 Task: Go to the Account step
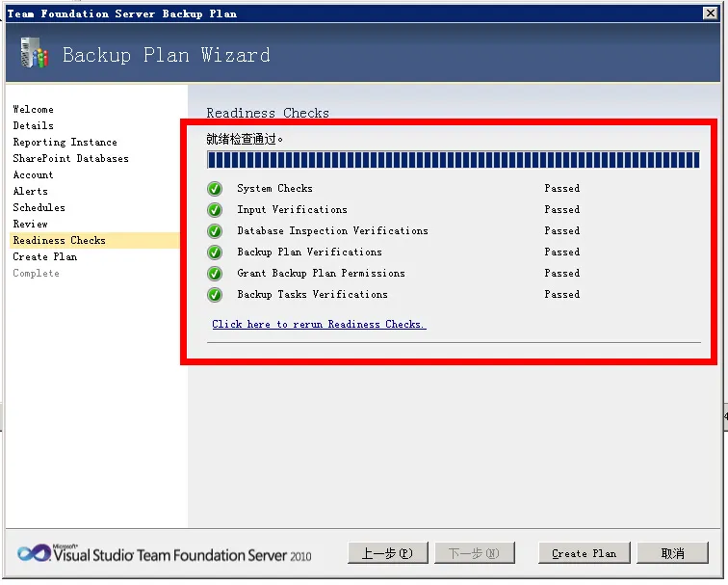point(34,175)
